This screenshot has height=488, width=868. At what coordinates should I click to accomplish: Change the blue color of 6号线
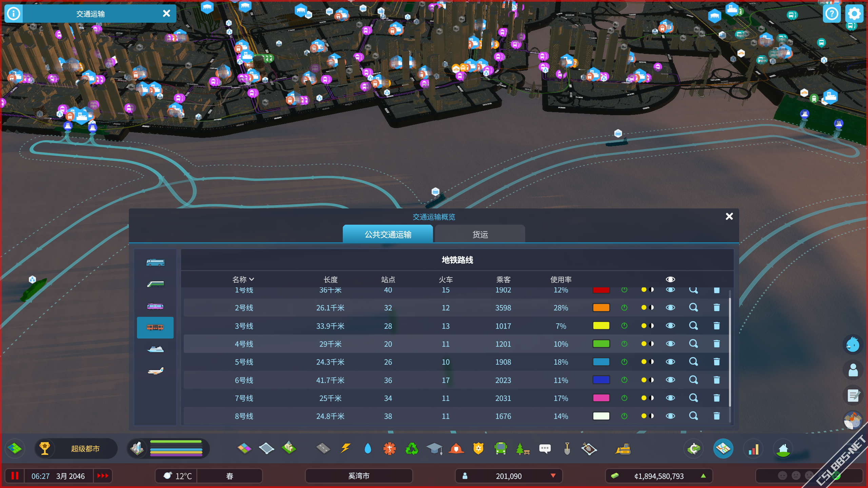tap(601, 380)
